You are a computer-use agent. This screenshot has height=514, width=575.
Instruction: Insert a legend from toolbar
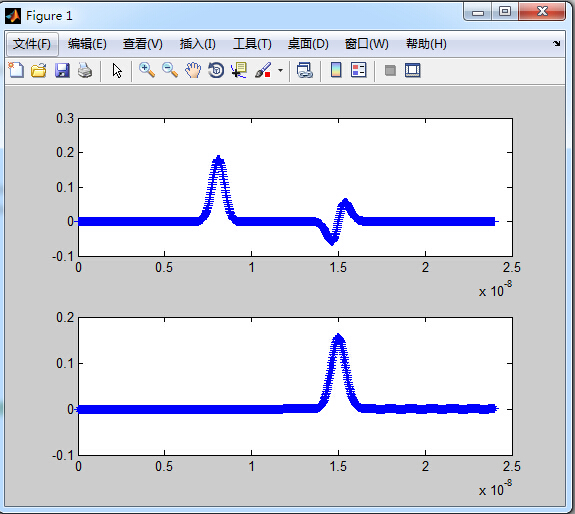tap(359, 70)
